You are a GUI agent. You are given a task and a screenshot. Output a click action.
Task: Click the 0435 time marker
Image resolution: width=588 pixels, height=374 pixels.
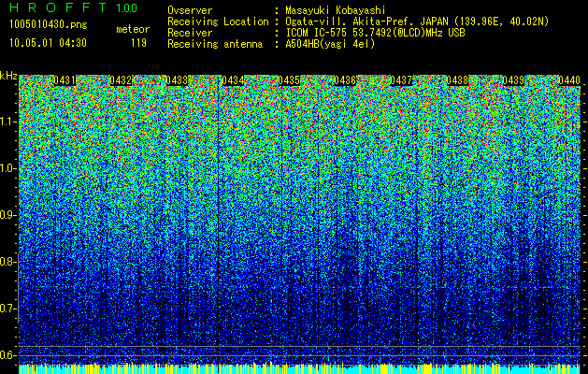point(289,80)
